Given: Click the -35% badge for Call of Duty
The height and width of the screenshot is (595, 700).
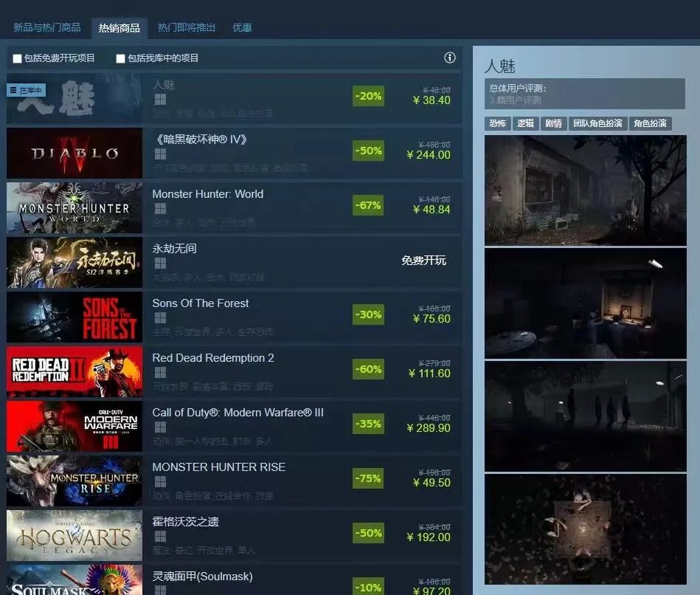Looking at the screenshot, I should click(368, 424).
